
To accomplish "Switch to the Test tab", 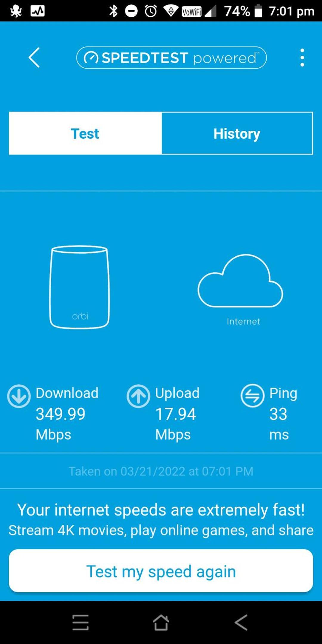I will pos(85,133).
